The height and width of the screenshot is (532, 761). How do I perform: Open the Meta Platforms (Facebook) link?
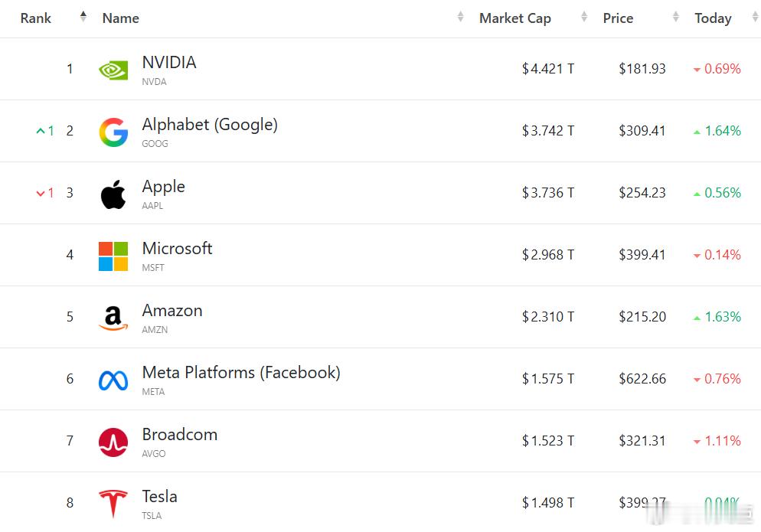pyautogui.click(x=241, y=373)
